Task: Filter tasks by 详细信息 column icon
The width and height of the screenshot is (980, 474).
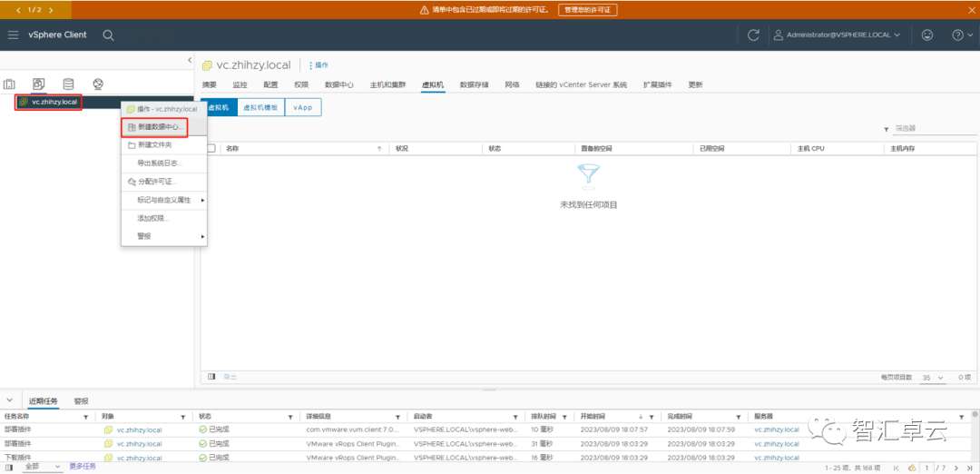Action: (397, 417)
